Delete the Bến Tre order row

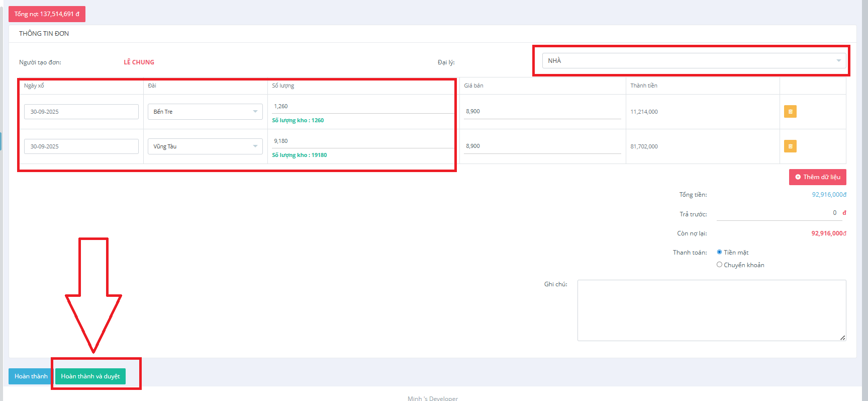point(790,112)
